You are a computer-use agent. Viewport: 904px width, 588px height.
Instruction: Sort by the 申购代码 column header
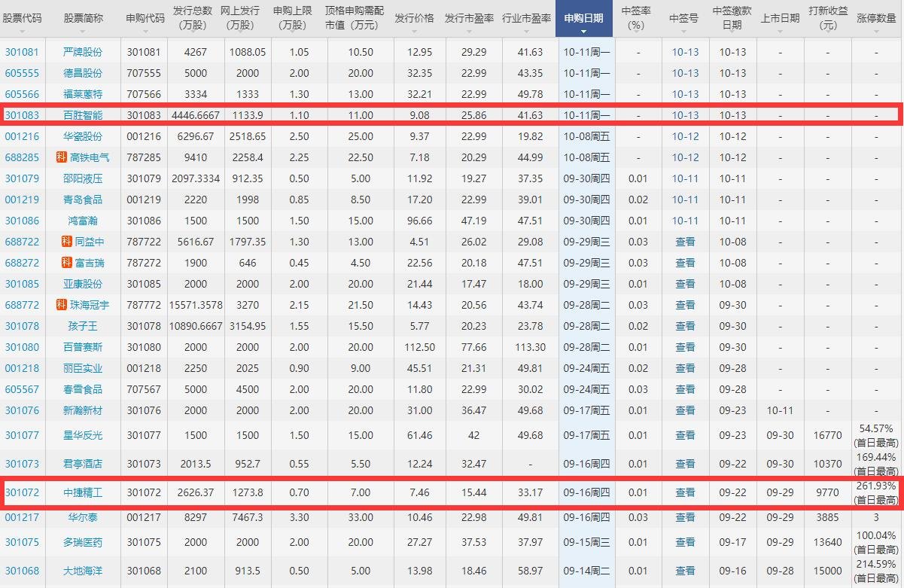point(145,18)
